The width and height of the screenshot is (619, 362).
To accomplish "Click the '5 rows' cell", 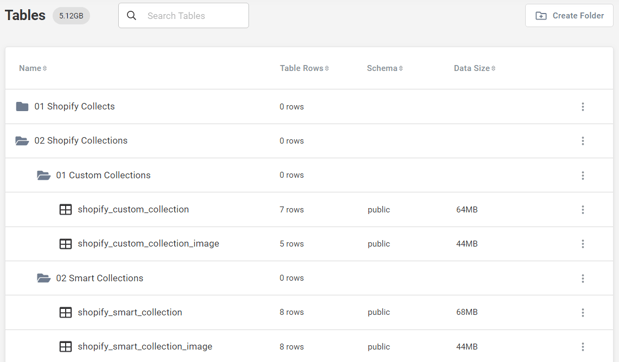I will (292, 244).
